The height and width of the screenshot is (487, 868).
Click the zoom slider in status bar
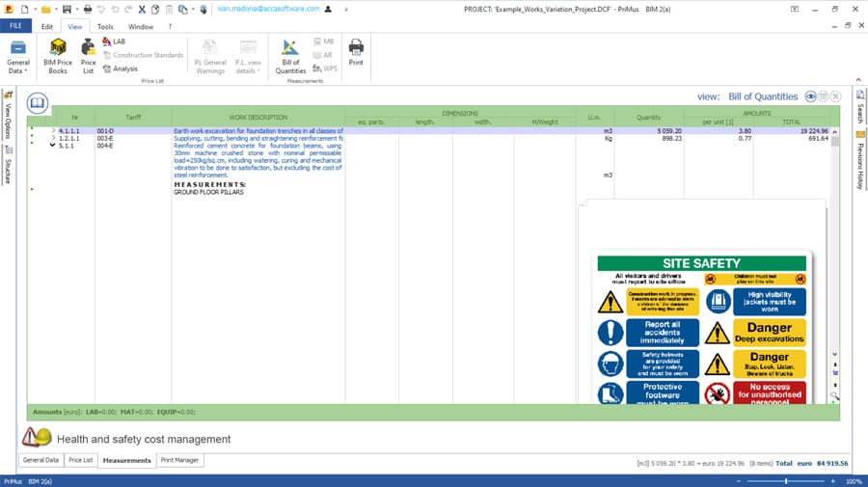tap(785, 480)
